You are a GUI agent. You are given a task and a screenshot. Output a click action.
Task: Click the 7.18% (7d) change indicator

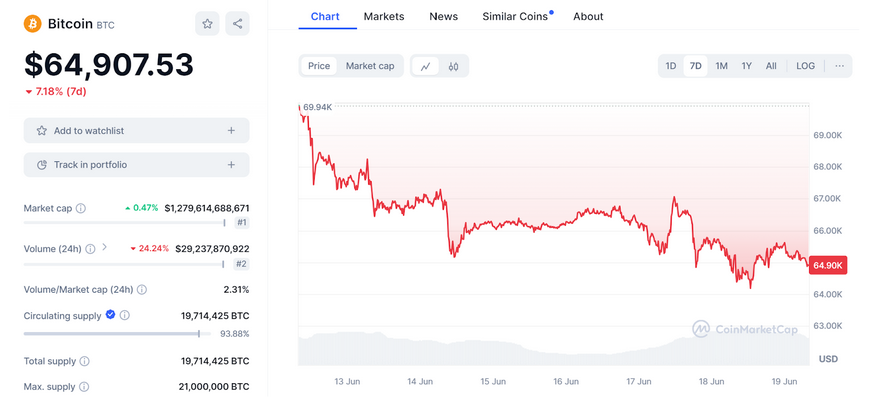[x=56, y=92]
